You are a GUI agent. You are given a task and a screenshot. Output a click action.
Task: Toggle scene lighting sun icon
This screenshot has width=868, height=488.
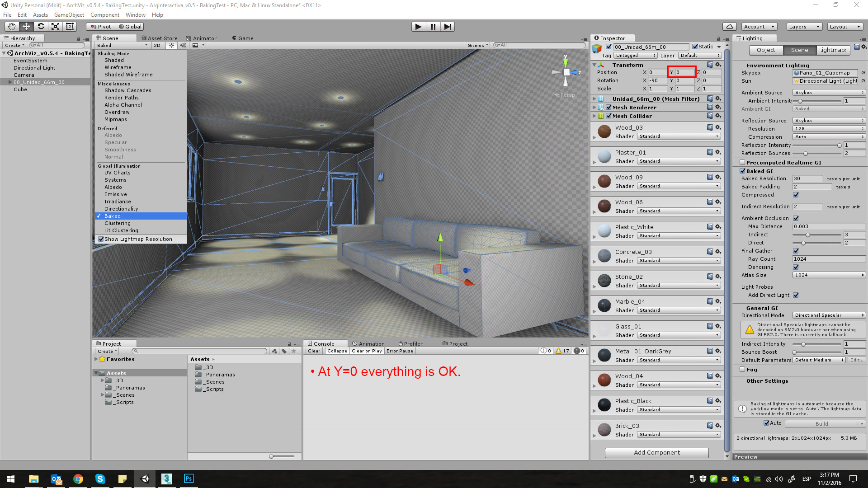[171, 45]
